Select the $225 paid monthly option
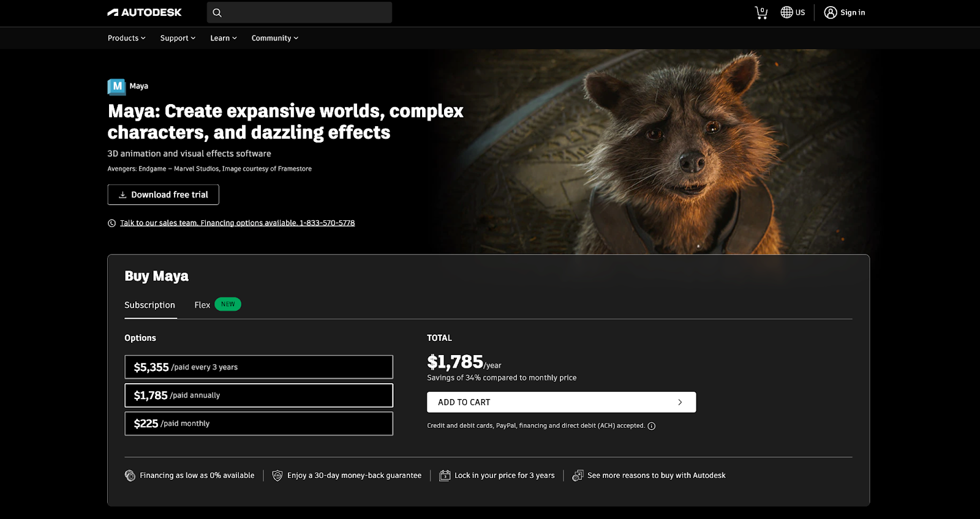980x519 pixels. pos(258,424)
